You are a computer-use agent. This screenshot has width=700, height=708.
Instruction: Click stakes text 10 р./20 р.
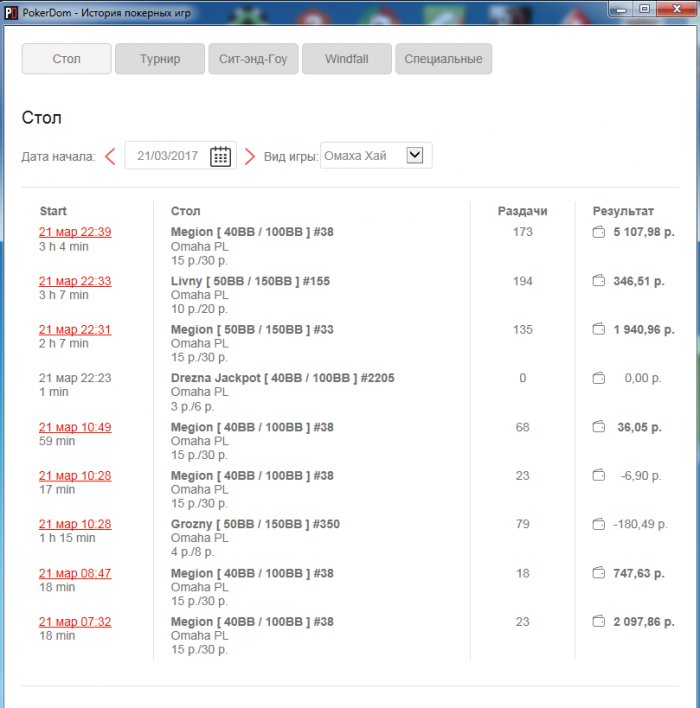point(199,309)
